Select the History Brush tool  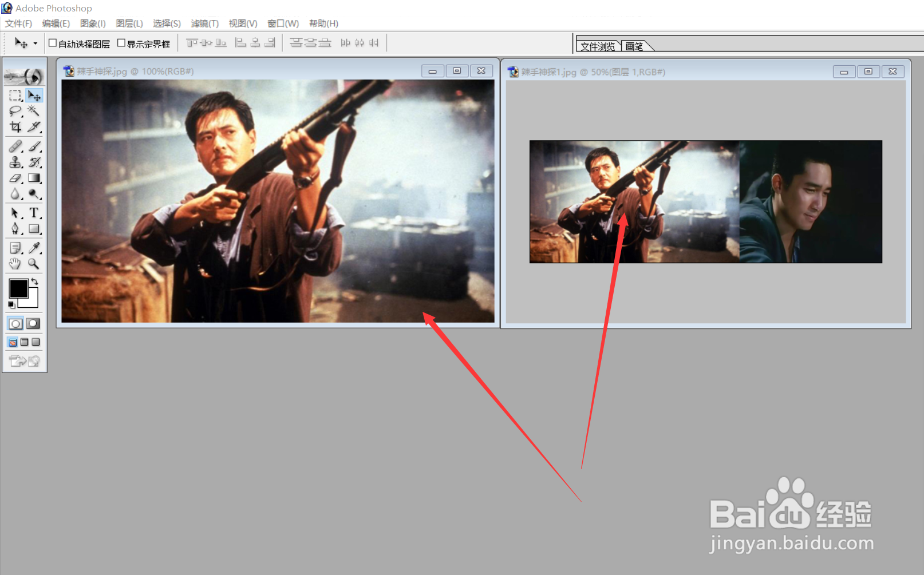34,162
